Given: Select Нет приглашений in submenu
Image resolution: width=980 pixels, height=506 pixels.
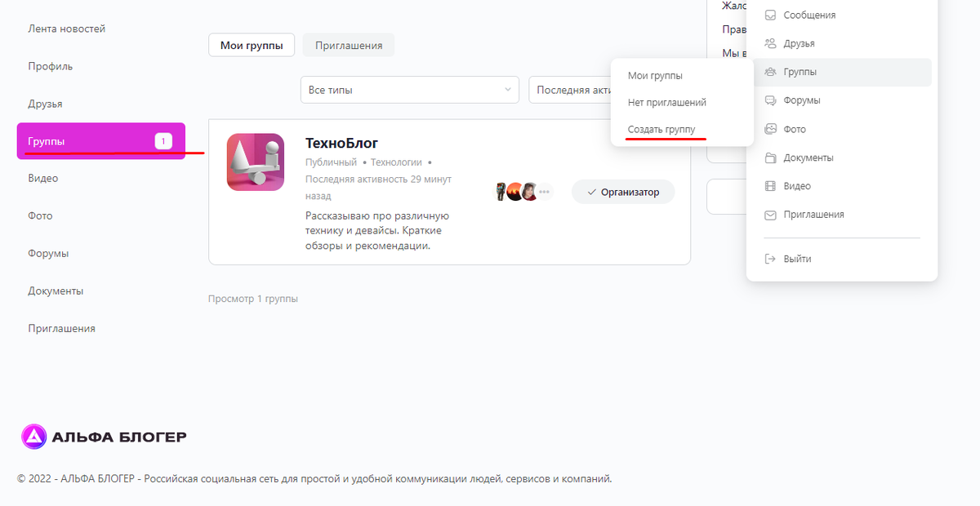Looking at the screenshot, I should click(x=667, y=103).
